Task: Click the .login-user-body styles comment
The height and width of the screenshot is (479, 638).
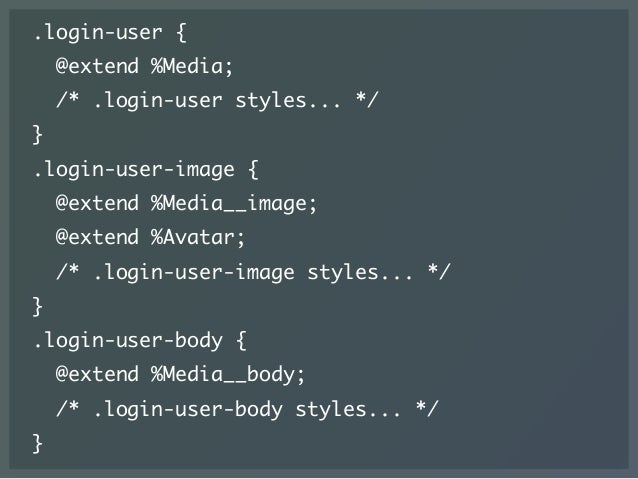Action: pyautogui.click(x=247, y=409)
